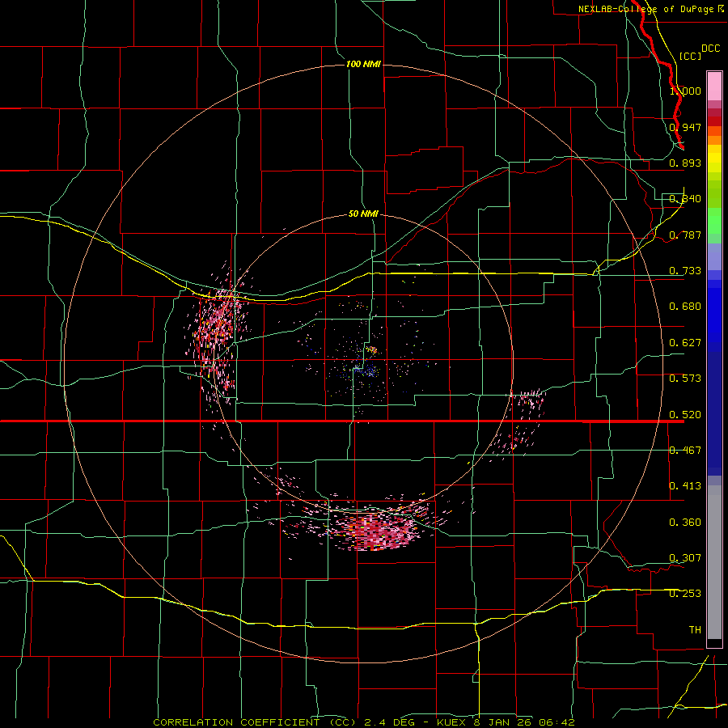Click the 0.413 scale value
728x728 pixels.
pyautogui.click(x=685, y=486)
